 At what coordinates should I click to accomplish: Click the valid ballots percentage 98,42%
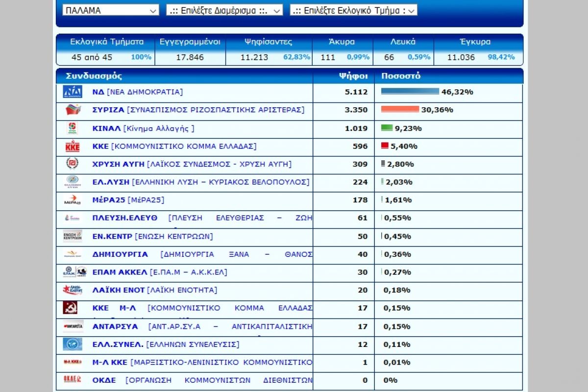coord(501,57)
